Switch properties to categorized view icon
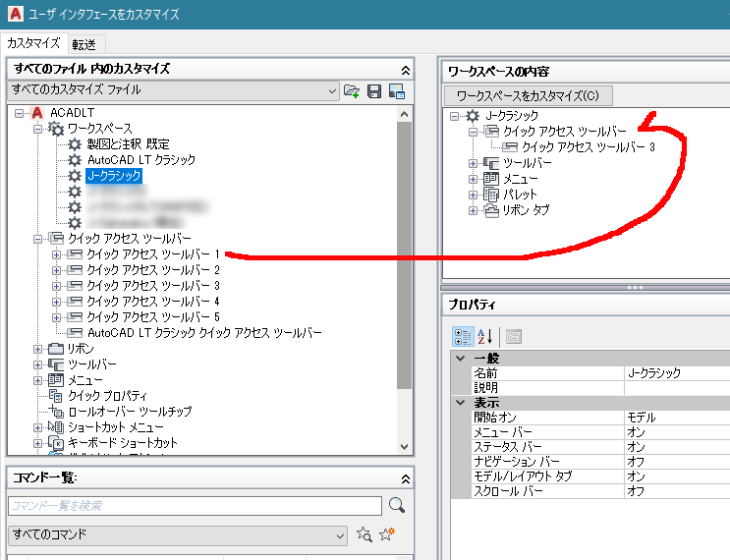730x560 pixels. (x=463, y=336)
